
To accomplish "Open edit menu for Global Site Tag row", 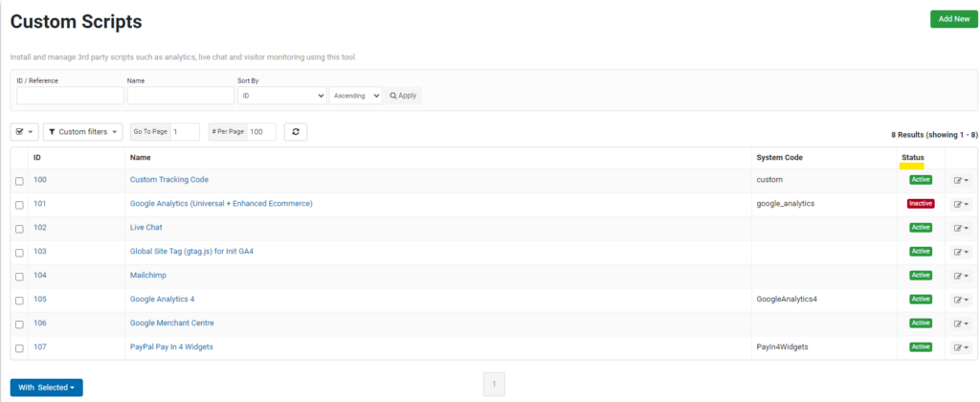I will click(961, 252).
